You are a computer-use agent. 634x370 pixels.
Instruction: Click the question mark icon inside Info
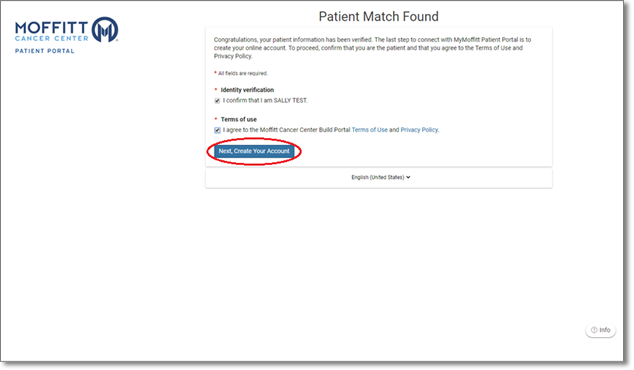click(594, 330)
